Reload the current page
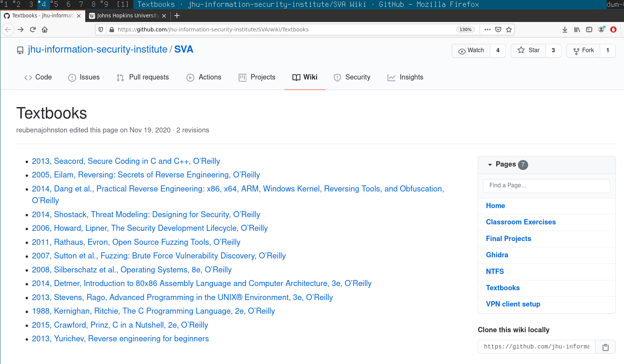624x364 pixels. click(x=33, y=30)
